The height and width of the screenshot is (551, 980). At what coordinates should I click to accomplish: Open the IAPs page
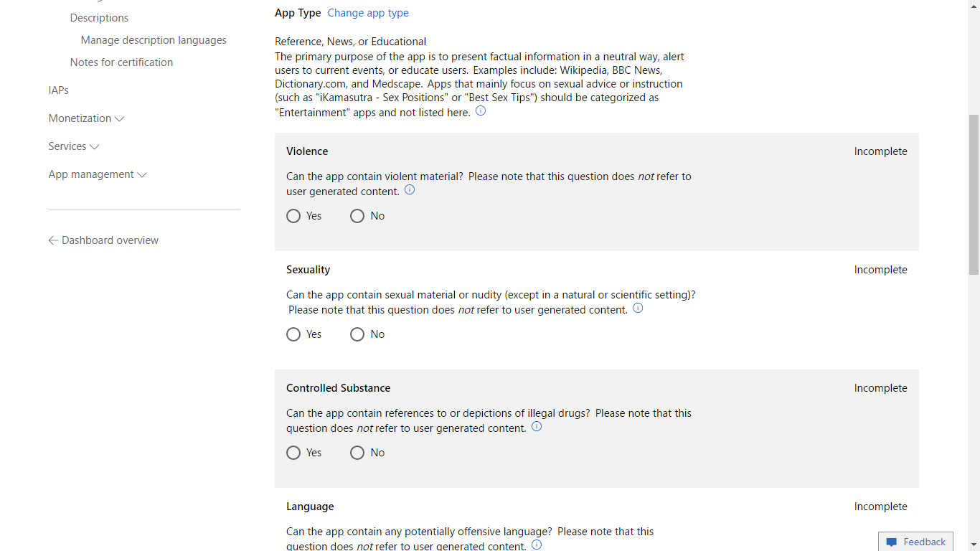(59, 90)
